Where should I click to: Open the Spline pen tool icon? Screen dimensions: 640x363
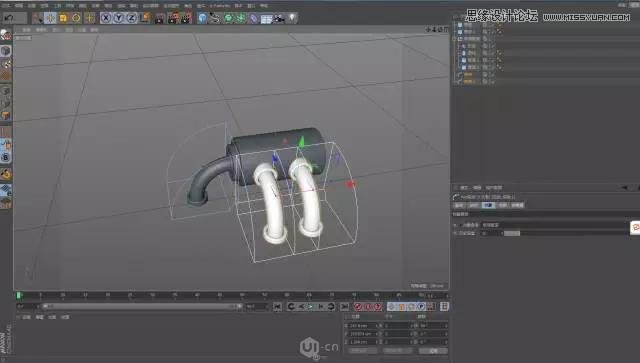click(215, 18)
